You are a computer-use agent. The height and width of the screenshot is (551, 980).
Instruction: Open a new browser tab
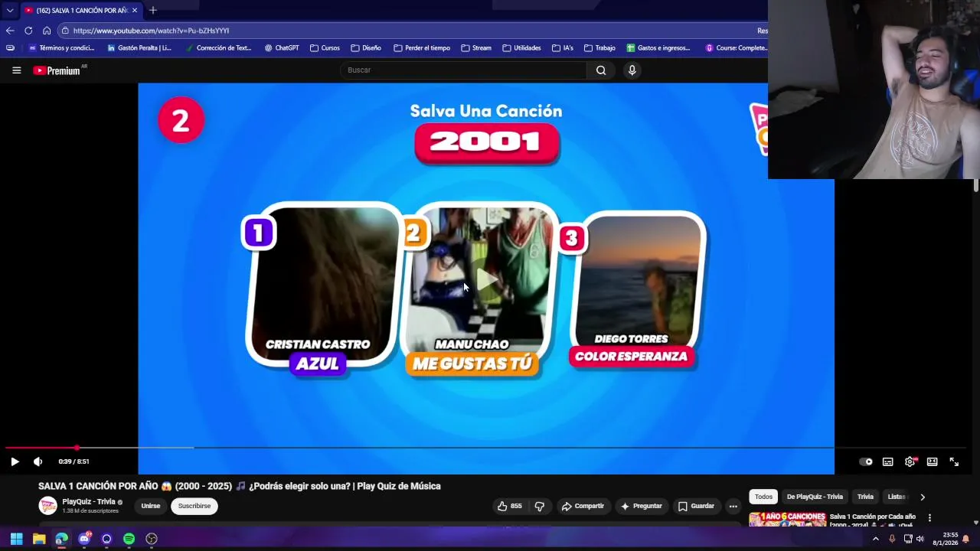tap(153, 10)
